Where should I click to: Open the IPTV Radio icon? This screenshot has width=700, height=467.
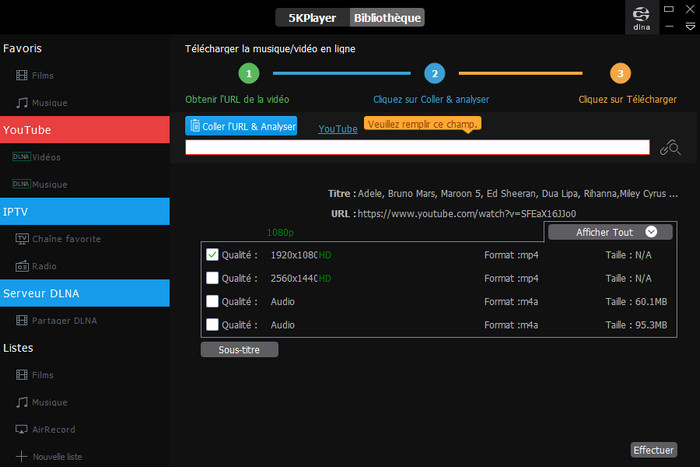coord(22,266)
